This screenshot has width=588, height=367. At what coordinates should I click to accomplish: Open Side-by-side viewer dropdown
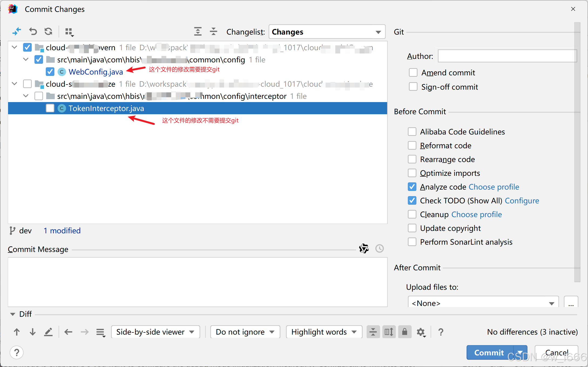[155, 332]
